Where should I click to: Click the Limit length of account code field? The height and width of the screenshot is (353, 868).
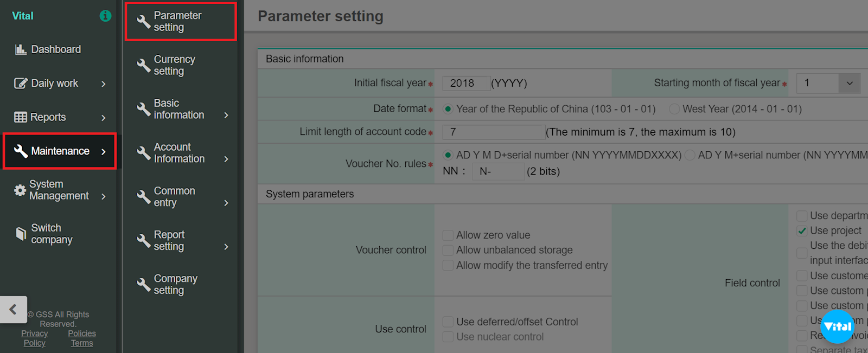493,132
